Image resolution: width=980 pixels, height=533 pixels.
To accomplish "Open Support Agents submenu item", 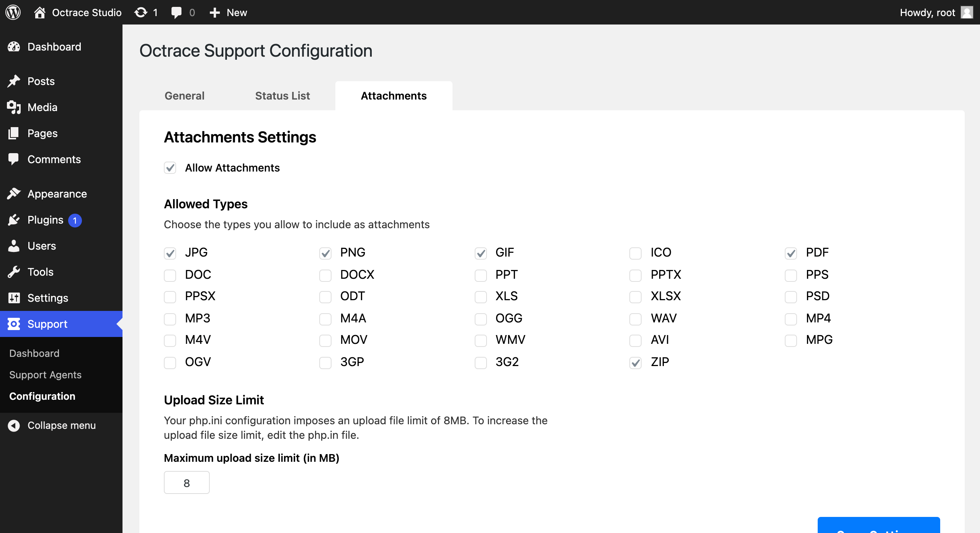I will [45, 375].
